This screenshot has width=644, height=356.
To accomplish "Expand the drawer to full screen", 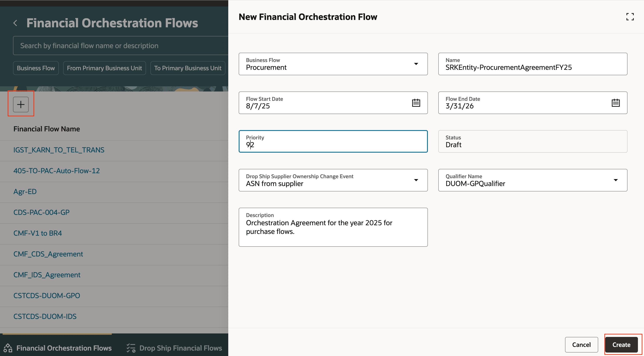I will click(629, 17).
